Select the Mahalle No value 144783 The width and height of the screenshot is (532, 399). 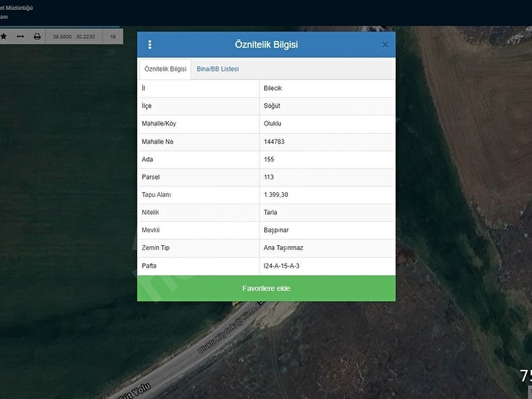pos(274,142)
